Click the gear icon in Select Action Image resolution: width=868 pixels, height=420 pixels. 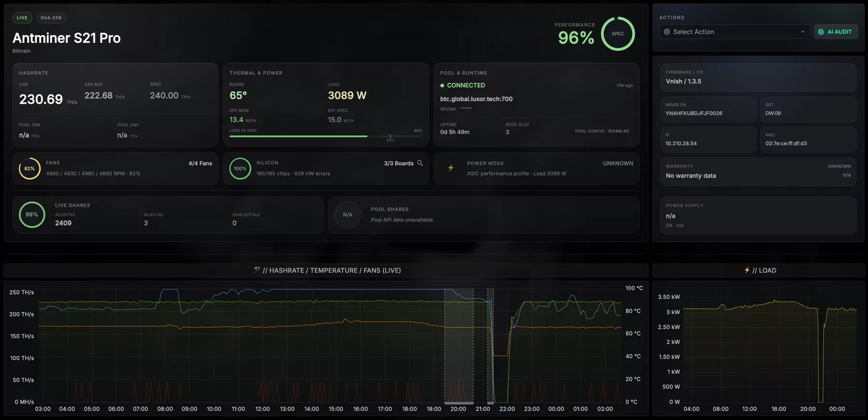[x=667, y=32]
